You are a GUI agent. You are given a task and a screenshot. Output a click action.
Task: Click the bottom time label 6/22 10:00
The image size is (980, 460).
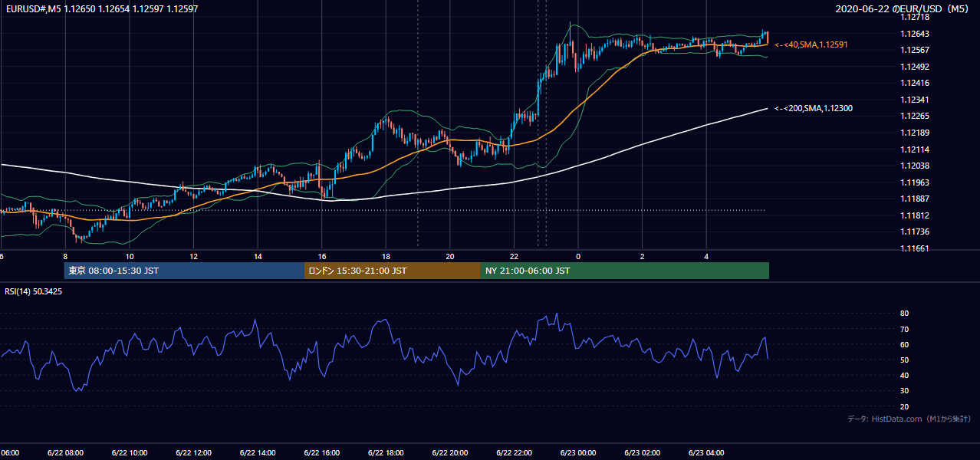tap(129, 453)
